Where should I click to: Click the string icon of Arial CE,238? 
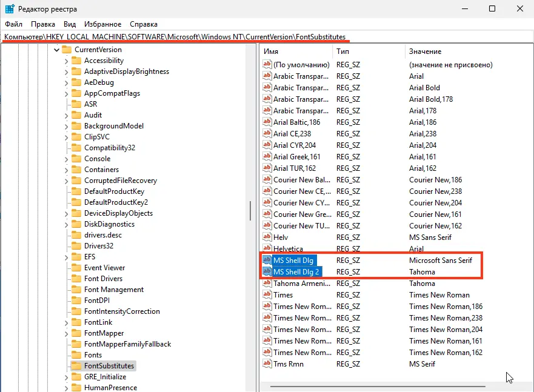(267, 133)
